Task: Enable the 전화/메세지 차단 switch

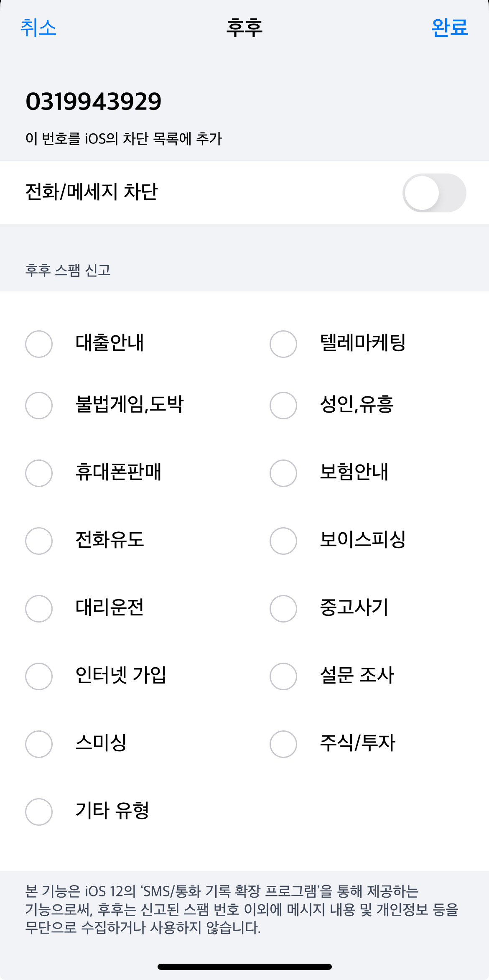Action: pos(434,193)
